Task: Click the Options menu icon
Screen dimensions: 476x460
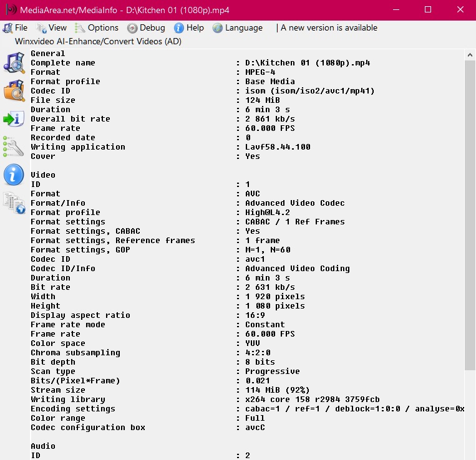Action: pyautogui.click(x=80, y=28)
